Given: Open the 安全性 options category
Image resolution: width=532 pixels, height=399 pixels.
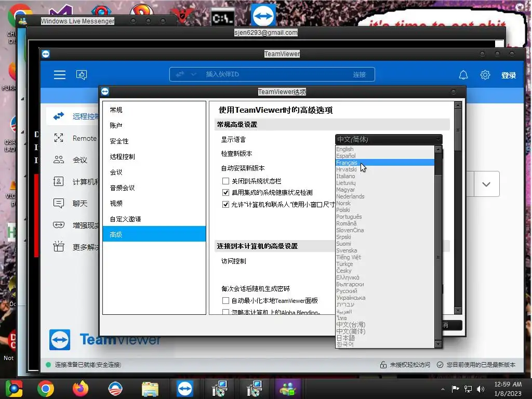Looking at the screenshot, I should point(154,141).
